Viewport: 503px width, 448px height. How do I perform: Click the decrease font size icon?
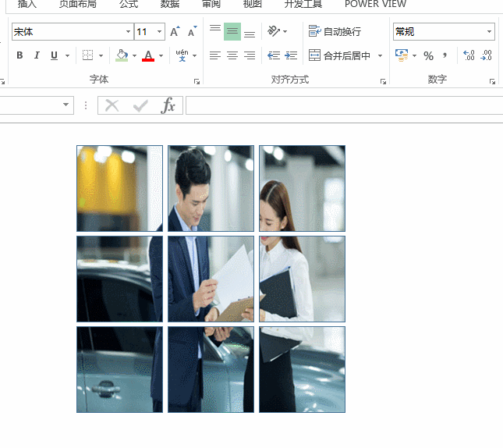point(191,32)
